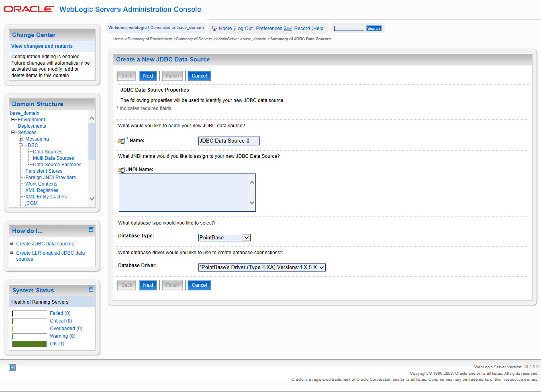541x392 pixels.
Task: Click the Overloaded (0) status link
Action: (x=66, y=329)
